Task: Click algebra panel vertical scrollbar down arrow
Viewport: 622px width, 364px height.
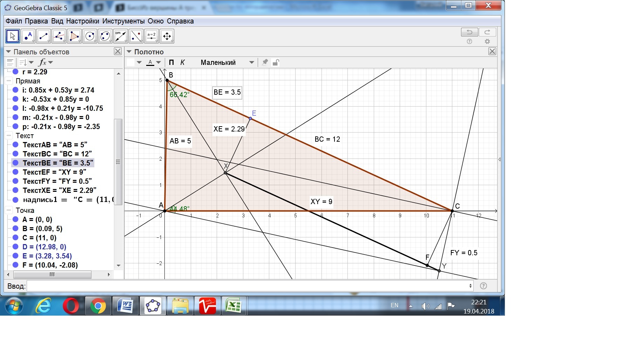Action: (x=119, y=265)
